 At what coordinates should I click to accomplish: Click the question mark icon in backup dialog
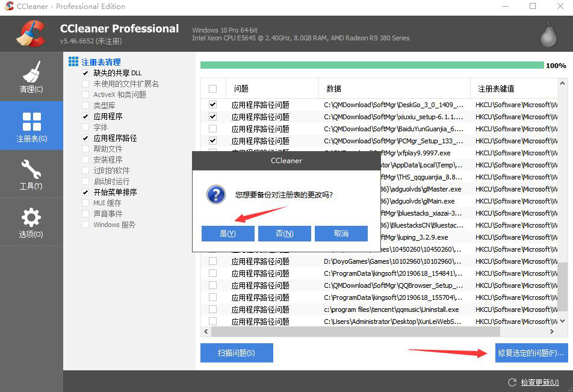pyautogui.click(x=215, y=194)
